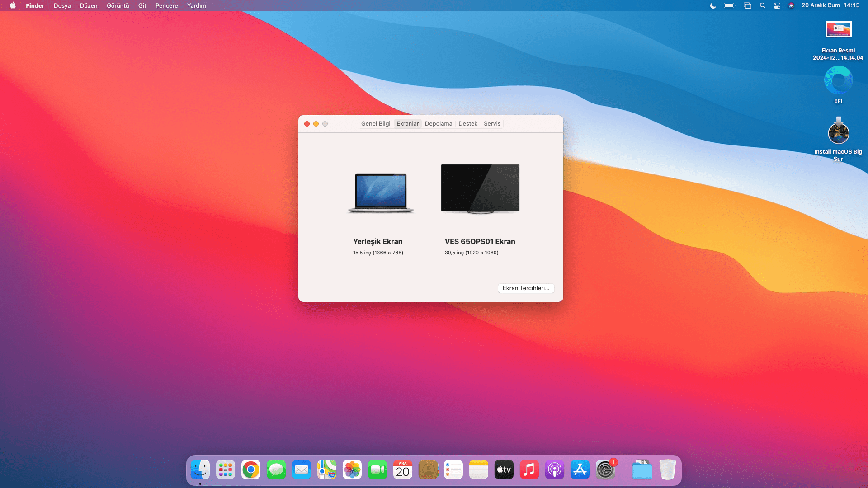Viewport: 868px width, 488px height.
Task: Select the Servis tab
Action: coord(492,123)
